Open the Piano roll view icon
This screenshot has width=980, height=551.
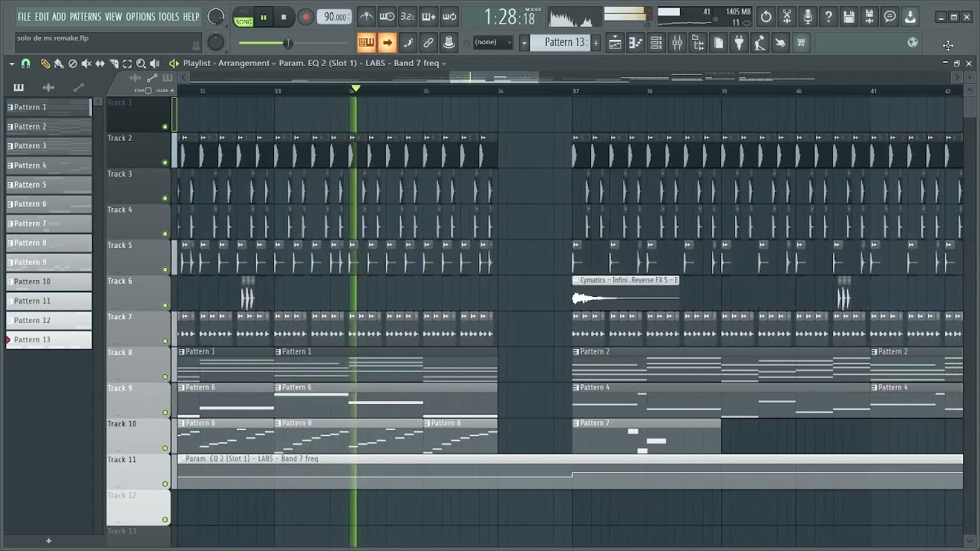[x=635, y=43]
